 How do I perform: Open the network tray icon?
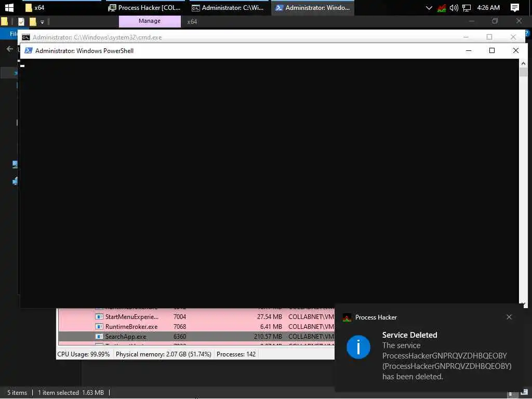[x=467, y=8]
